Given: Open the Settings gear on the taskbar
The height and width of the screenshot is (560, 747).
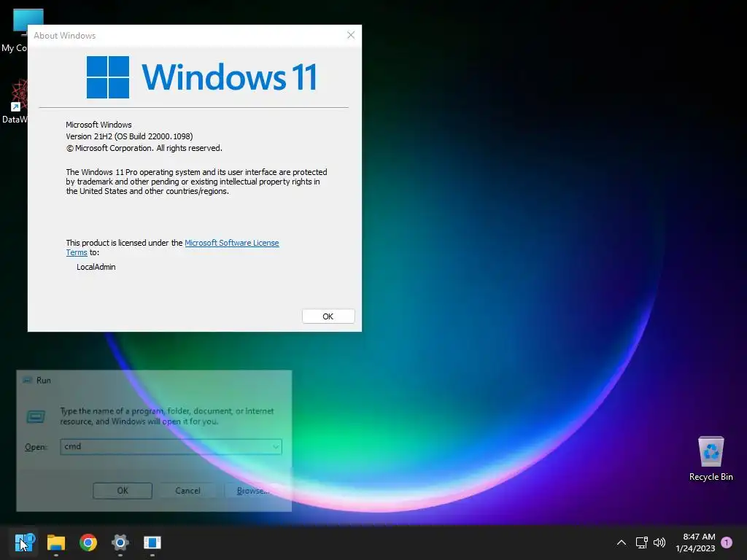Looking at the screenshot, I should 120,542.
